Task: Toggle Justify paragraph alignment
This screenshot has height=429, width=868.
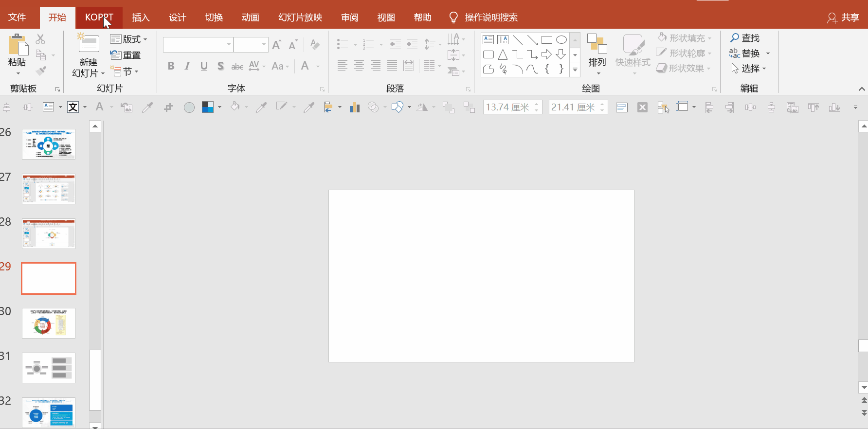Action: [392, 66]
